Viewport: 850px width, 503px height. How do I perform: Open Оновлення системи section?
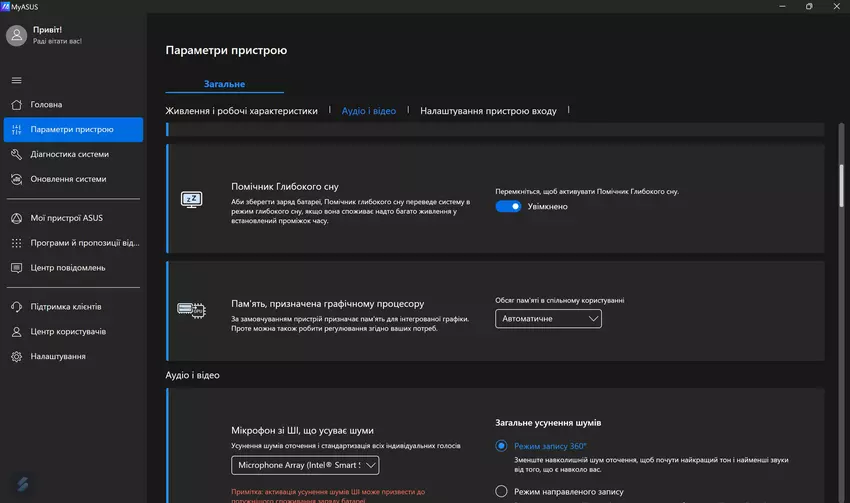68,180
